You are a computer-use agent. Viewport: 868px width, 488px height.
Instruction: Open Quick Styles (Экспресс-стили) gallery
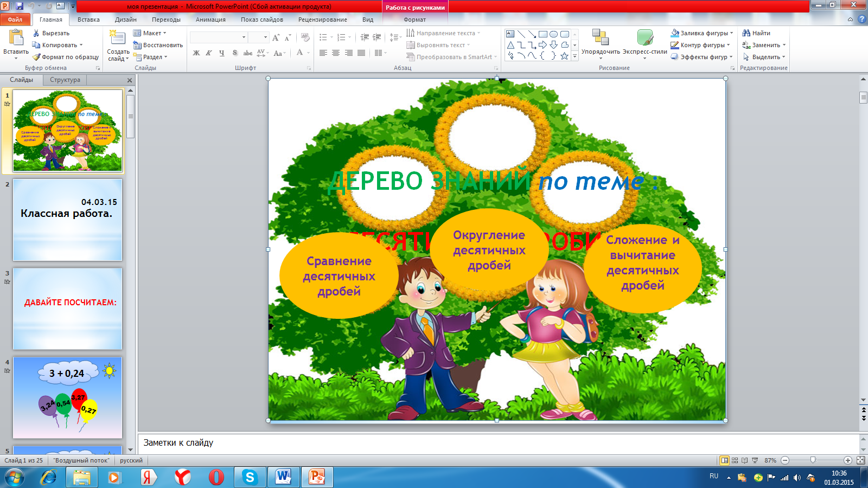645,43
